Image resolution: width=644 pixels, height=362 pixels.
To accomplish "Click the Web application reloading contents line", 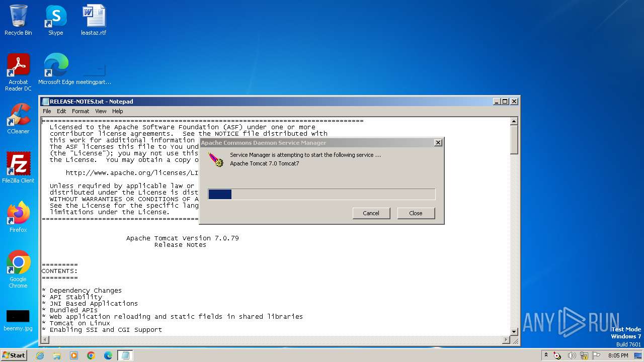I will click(172, 317).
